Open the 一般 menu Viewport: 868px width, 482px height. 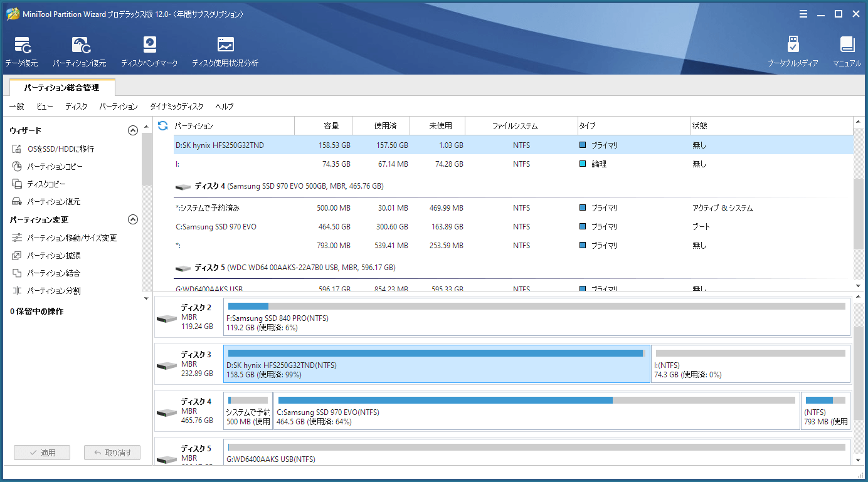point(16,107)
